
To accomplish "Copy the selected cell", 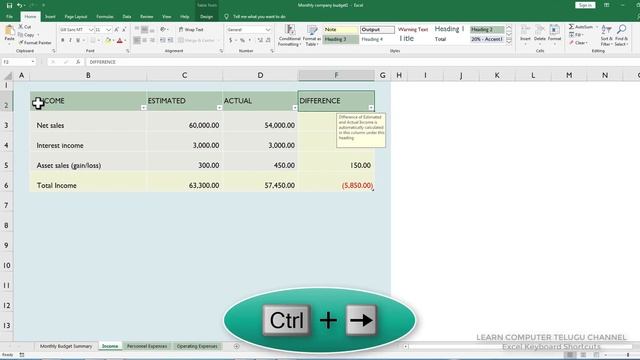I will 27,35.
